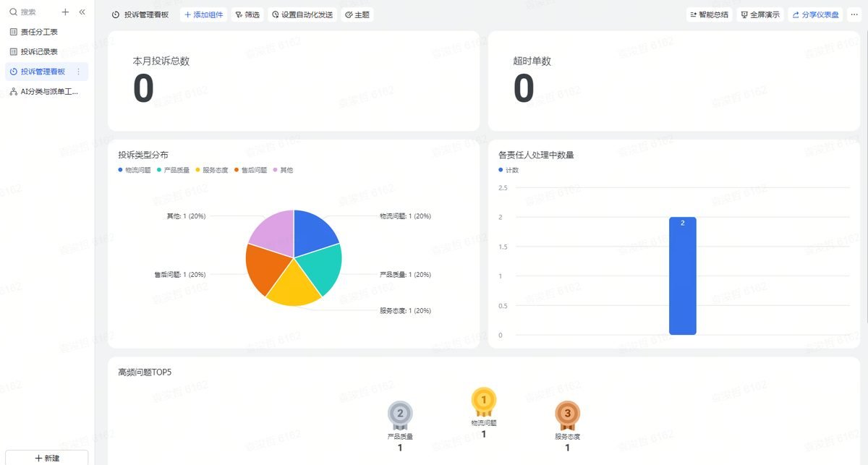Toggle 产品质量 legend entry

pos(173,170)
